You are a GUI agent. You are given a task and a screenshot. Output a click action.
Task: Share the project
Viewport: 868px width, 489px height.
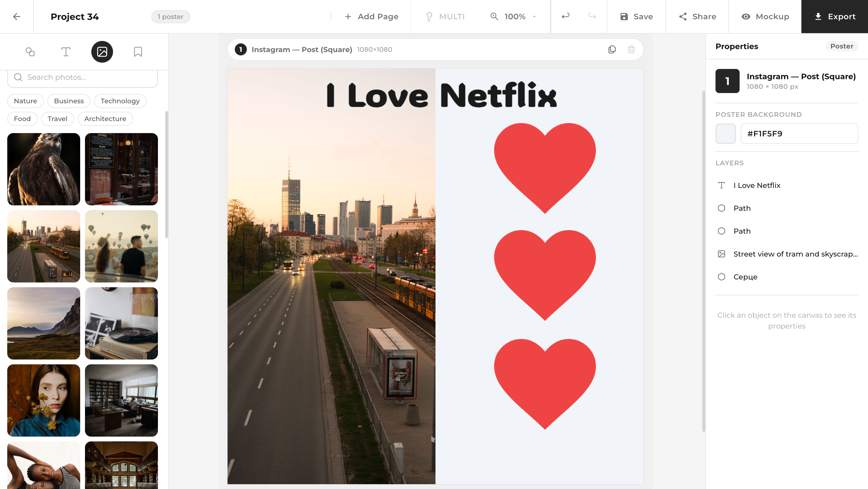(x=697, y=17)
